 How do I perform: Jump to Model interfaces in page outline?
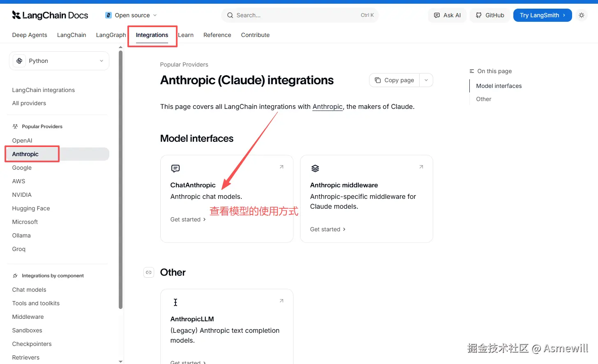499,86
